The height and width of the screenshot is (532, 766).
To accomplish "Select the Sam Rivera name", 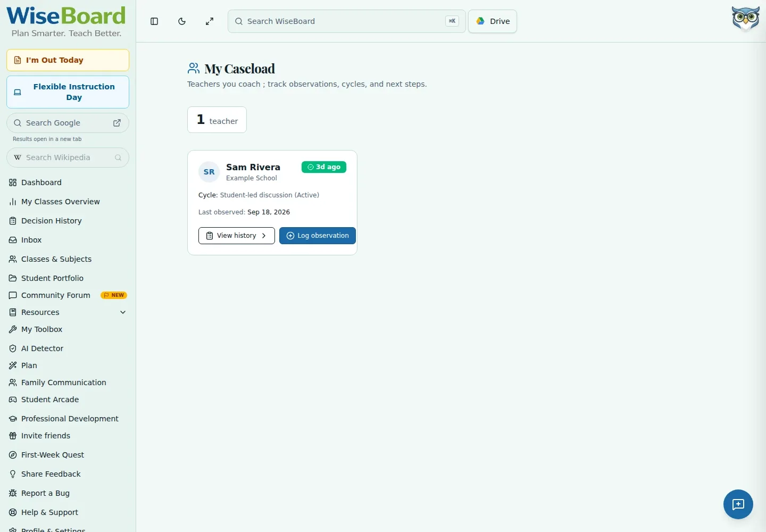I will pyautogui.click(x=253, y=167).
